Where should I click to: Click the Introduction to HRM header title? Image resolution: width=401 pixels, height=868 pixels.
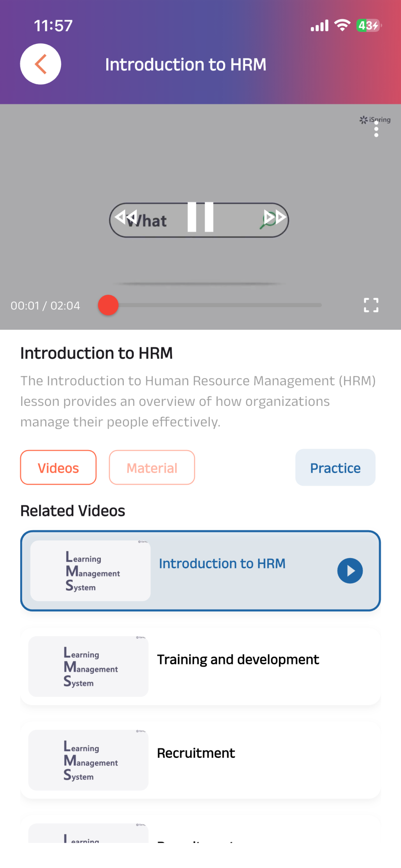point(186,64)
